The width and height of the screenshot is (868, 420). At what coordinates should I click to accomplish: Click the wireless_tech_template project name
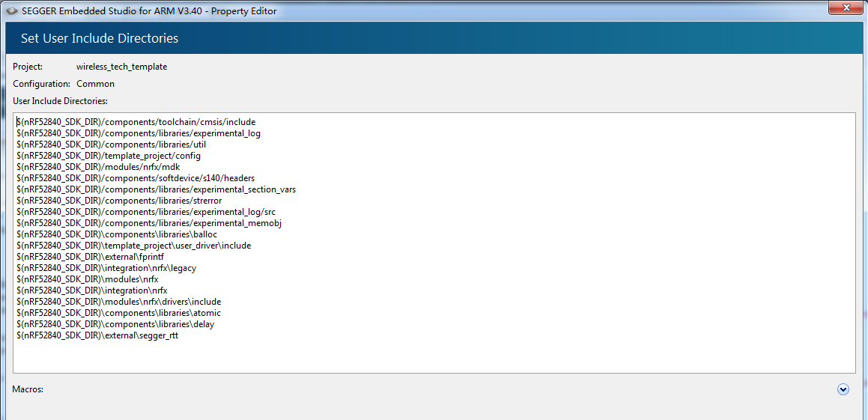122,67
